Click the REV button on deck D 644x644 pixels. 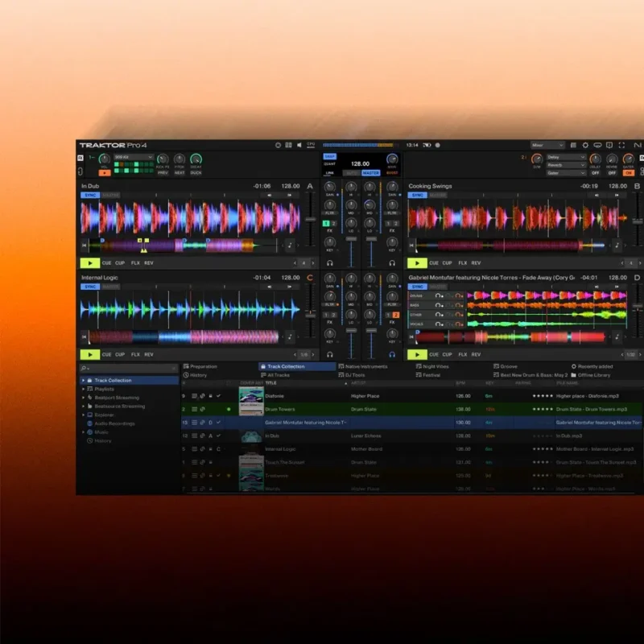pos(476,354)
